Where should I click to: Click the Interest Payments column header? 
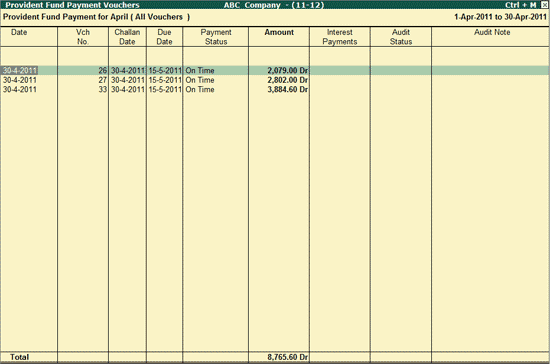pos(340,37)
